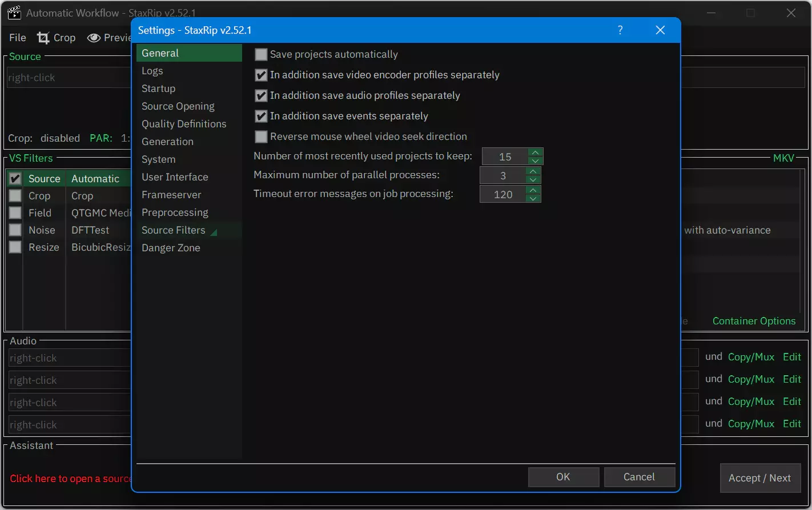Image resolution: width=812 pixels, height=510 pixels.
Task: Toggle Reverse mouse wheel seek direction
Action: click(x=261, y=137)
